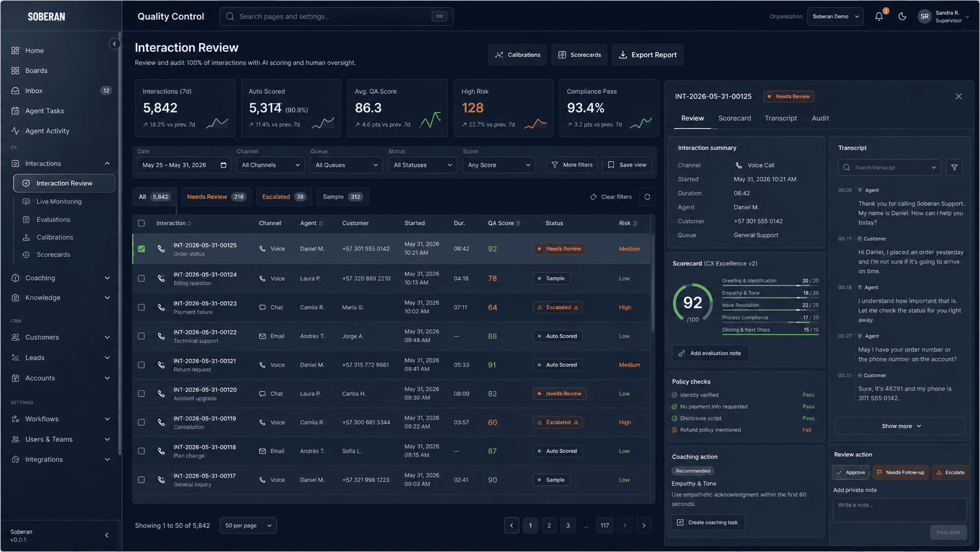
Task: Open Inbox in sidebar
Action: coord(61,90)
